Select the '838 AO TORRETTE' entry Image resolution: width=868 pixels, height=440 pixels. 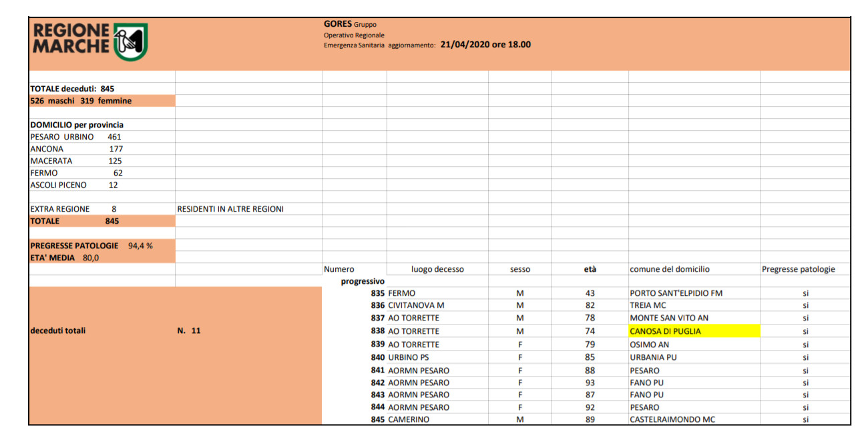point(405,331)
